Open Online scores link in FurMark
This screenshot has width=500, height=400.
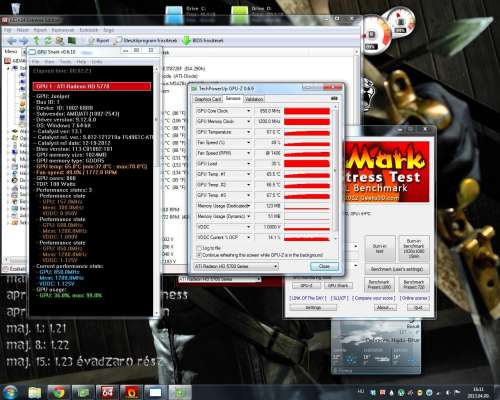(415, 298)
